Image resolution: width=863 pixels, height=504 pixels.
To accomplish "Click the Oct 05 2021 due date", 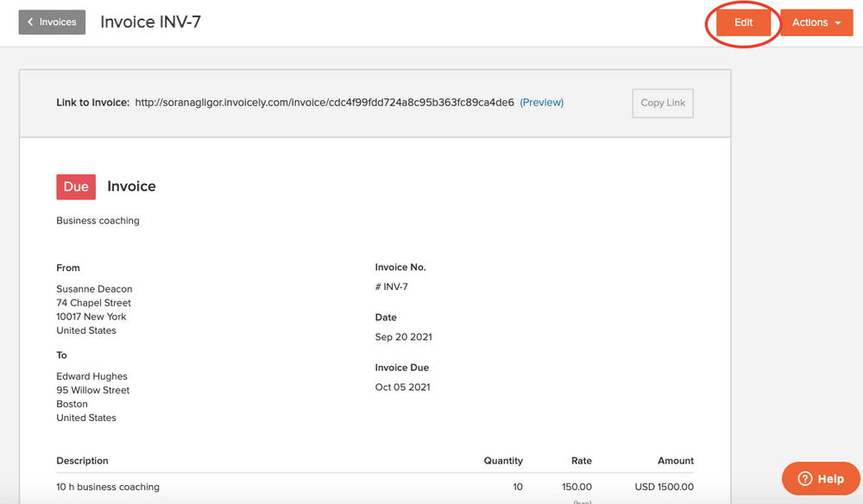I will click(x=402, y=387).
